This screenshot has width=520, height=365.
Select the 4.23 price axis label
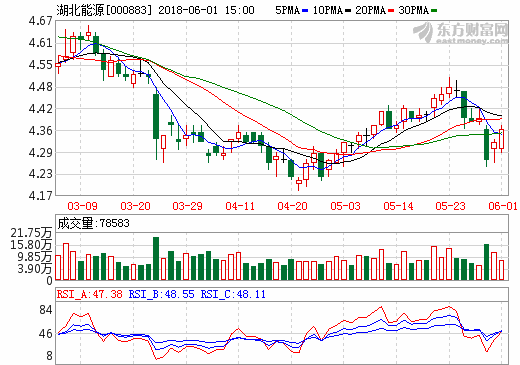[x=41, y=174]
